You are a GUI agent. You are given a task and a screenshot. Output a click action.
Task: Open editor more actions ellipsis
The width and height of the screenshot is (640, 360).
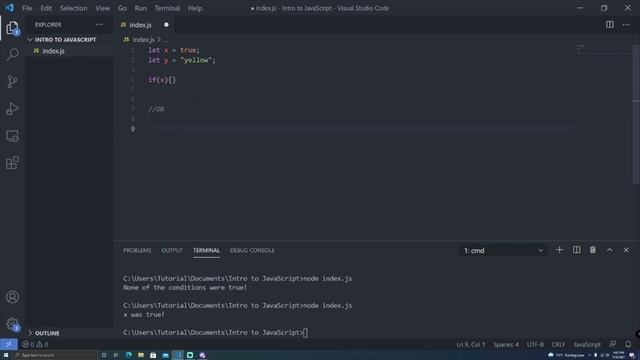[626, 25]
